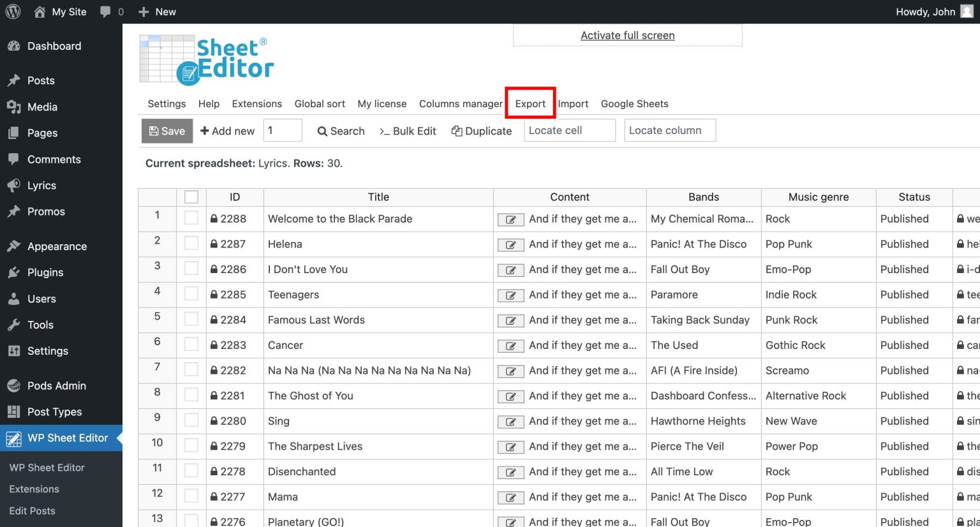Open the content editor icon for Helena
The height and width of the screenshot is (527, 980).
click(x=510, y=244)
